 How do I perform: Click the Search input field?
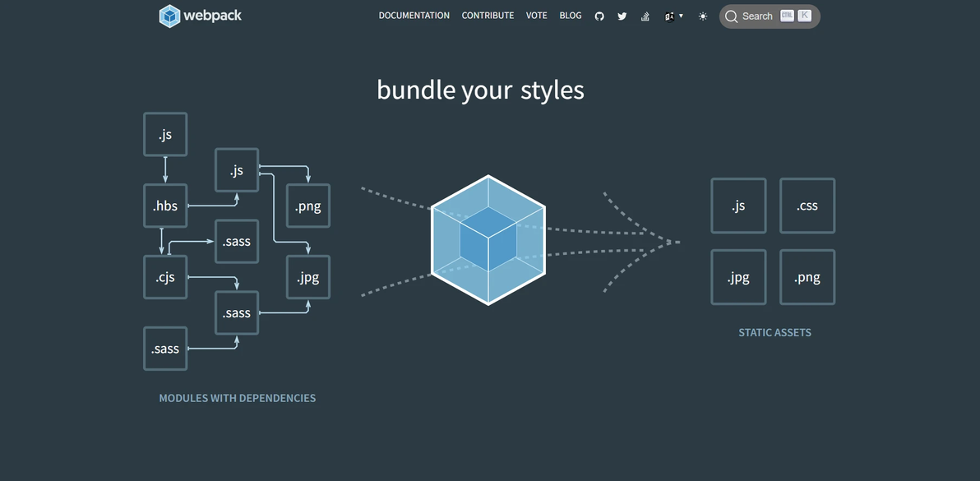point(757,16)
